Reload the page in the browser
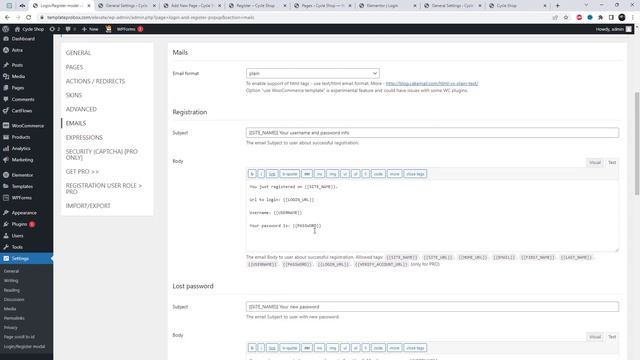This screenshot has height=360, width=640. 28,18
